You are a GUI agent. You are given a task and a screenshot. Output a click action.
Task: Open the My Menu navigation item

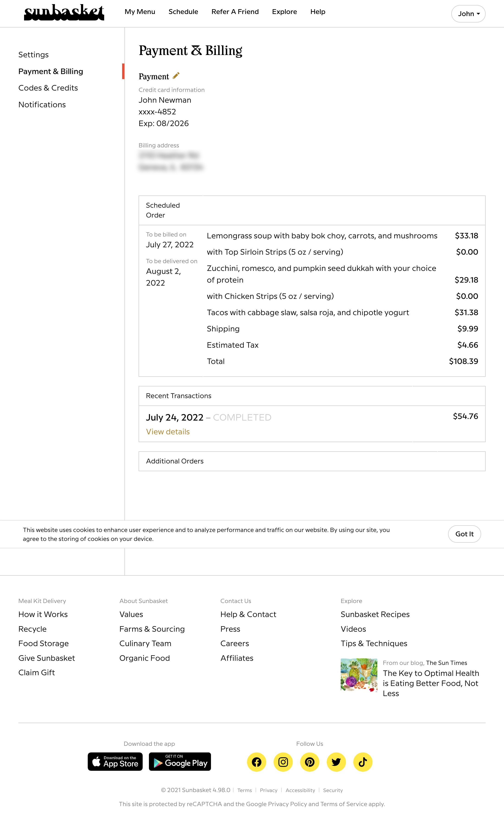(140, 12)
